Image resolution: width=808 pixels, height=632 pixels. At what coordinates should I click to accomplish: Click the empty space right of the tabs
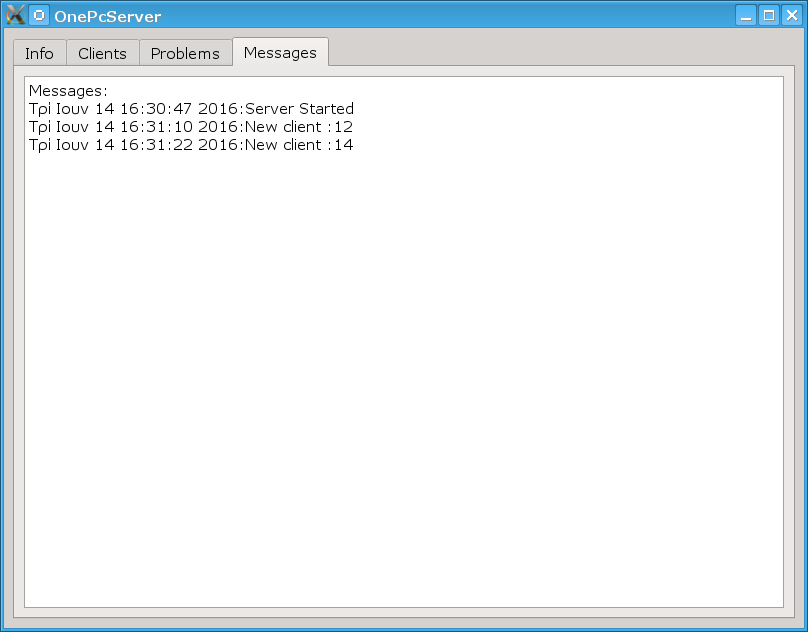tap(550, 52)
